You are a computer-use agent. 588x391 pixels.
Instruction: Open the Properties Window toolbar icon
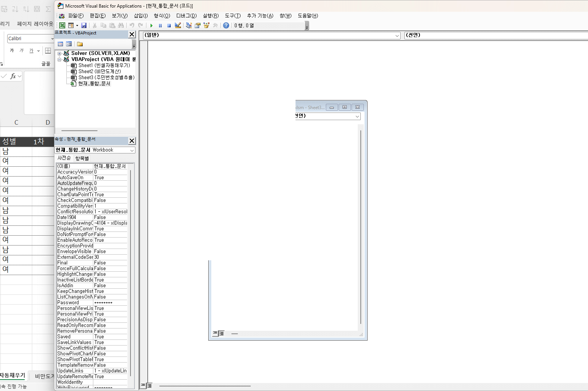[x=197, y=25]
